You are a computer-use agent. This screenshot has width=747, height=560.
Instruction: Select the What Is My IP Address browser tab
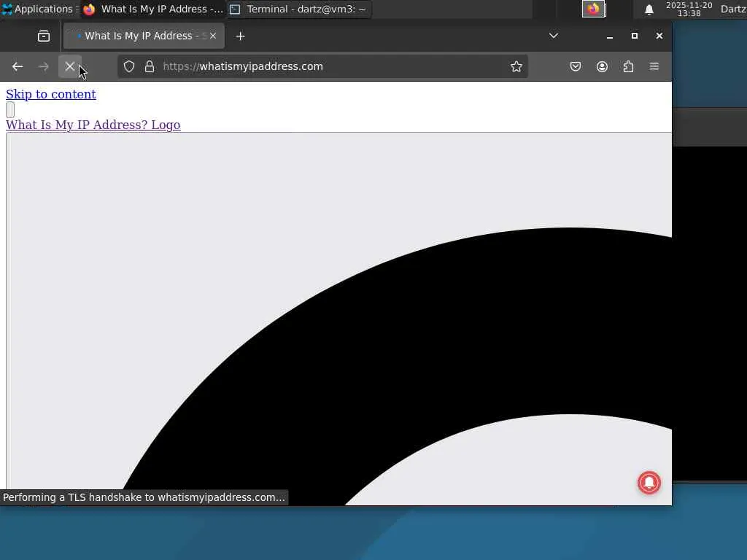pyautogui.click(x=144, y=36)
